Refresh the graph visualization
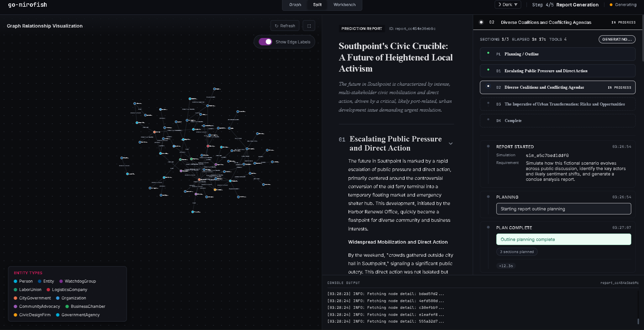The height and width of the screenshot is (330, 644). [285, 26]
